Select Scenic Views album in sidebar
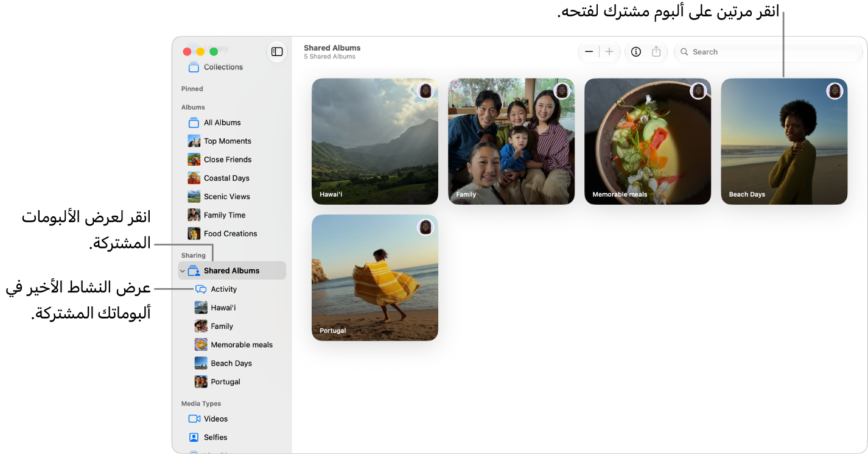 coord(232,196)
